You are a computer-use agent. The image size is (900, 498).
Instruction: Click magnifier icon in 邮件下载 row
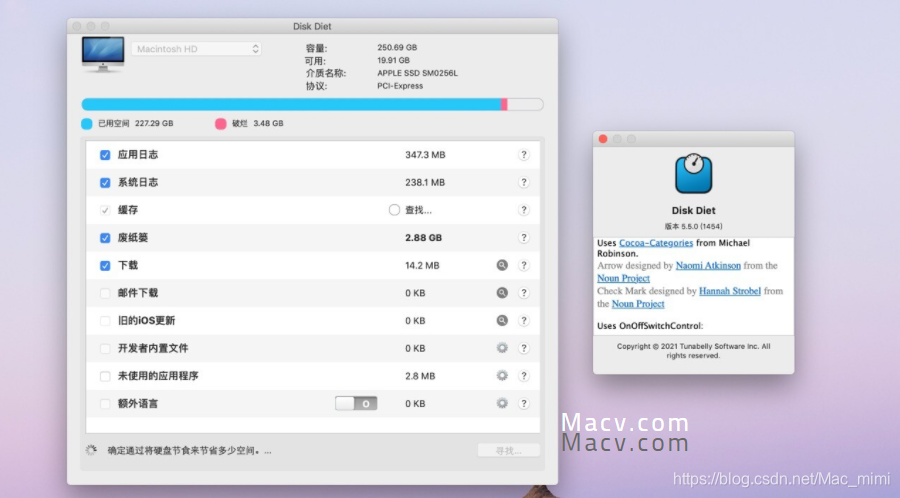pos(502,293)
